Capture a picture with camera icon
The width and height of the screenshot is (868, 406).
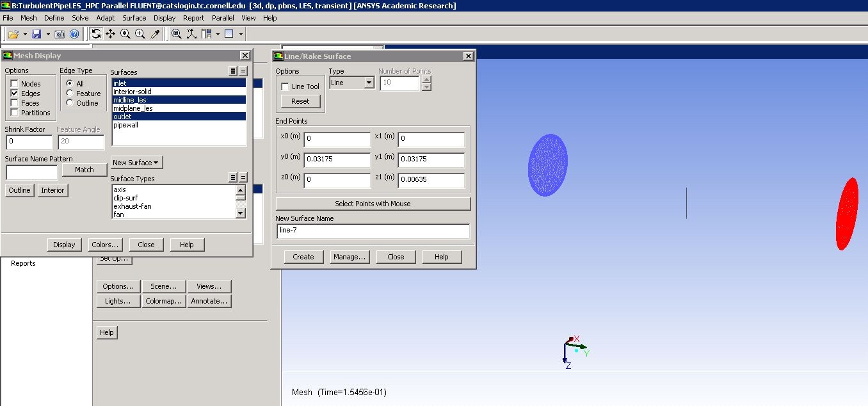(x=60, y=34)
